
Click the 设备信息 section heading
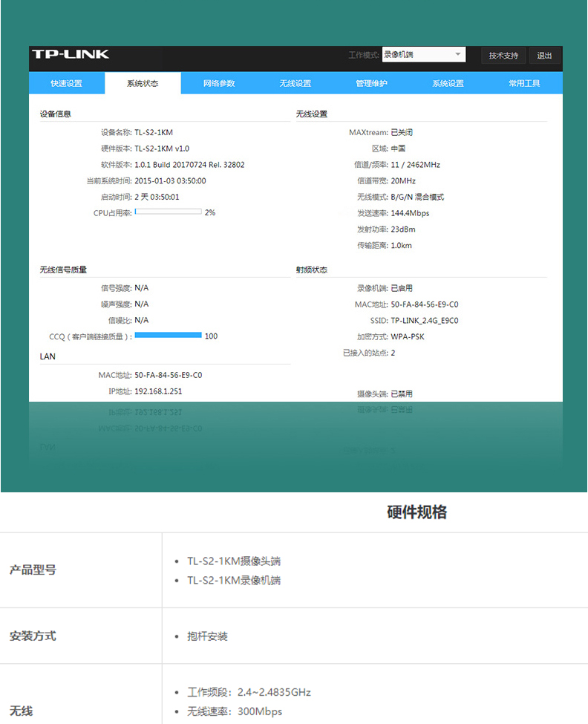pos(56,114)
